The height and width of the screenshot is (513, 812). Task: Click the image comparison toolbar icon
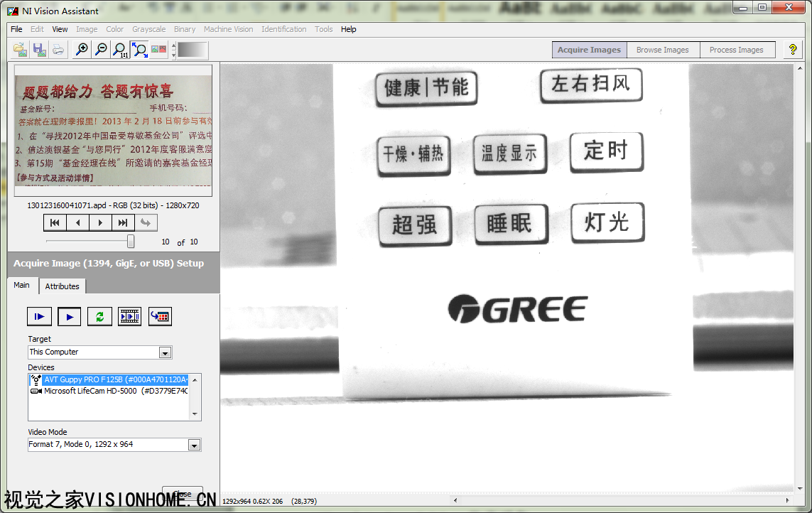(x=158, y=50)
